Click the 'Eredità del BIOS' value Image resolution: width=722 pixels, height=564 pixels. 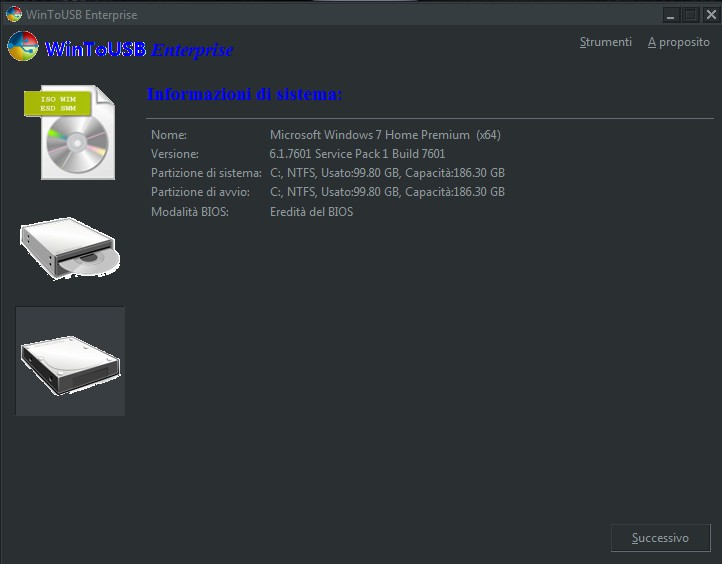coord(311,212)
